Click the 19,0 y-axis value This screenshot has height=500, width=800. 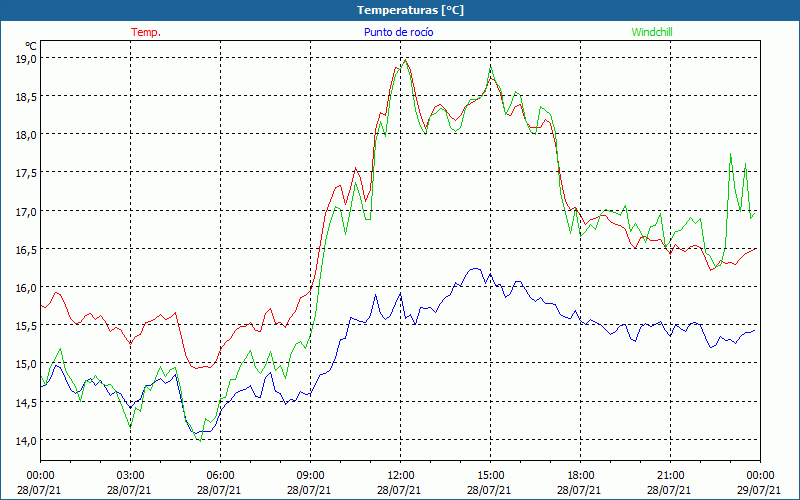(26, 58)
